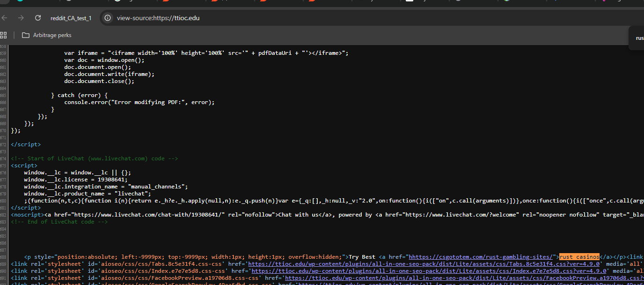Click the opening <noscript> tag
The width and height of the screenshot is (644, 285).
[x=27, y=215]
